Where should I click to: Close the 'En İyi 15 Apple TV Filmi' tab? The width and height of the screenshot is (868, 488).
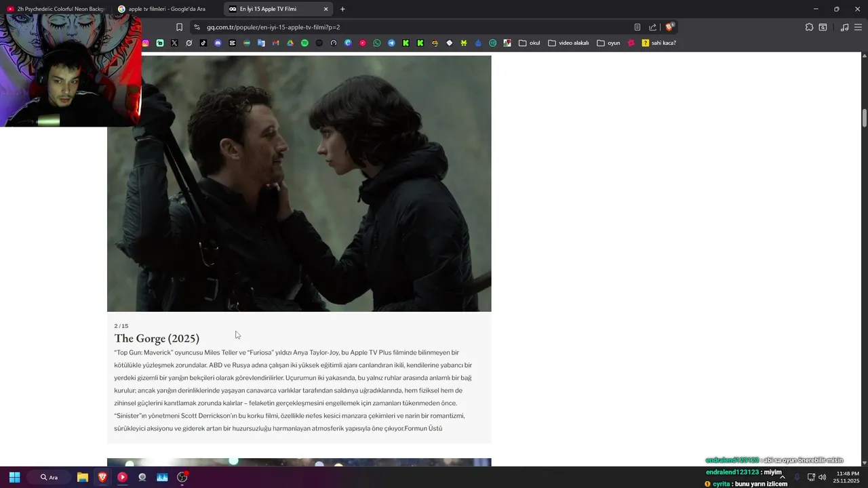[325, 9]
